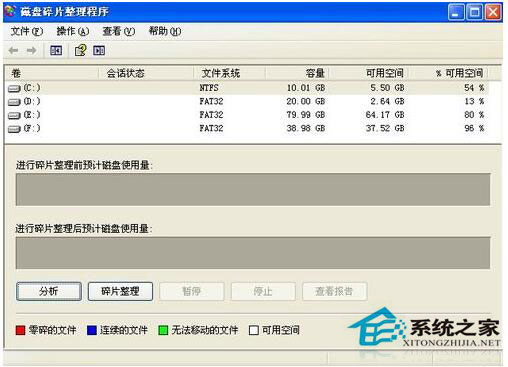Click the Forward arrow toolbar icon

coord(32,51)
